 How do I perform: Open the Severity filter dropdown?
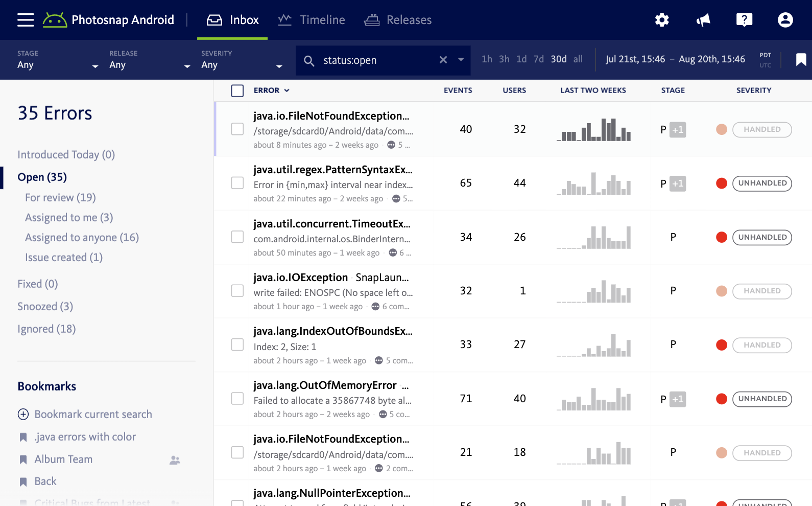(x=242, y=60)
